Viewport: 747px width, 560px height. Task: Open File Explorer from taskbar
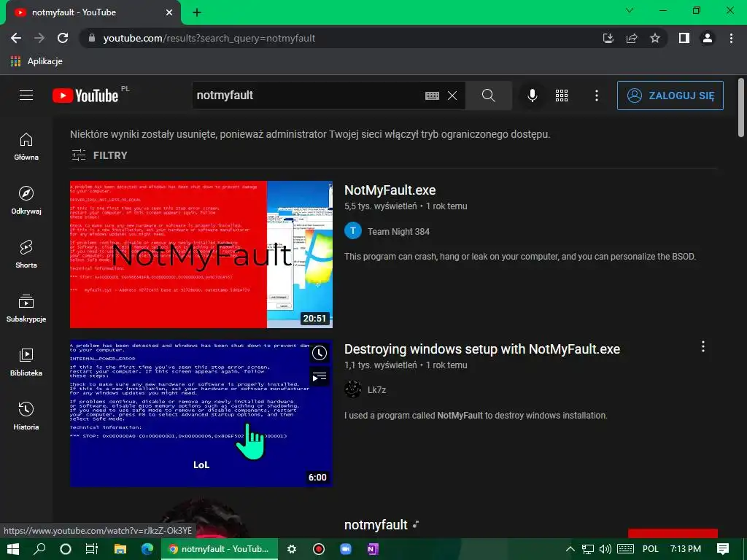[x=120, y=549]
